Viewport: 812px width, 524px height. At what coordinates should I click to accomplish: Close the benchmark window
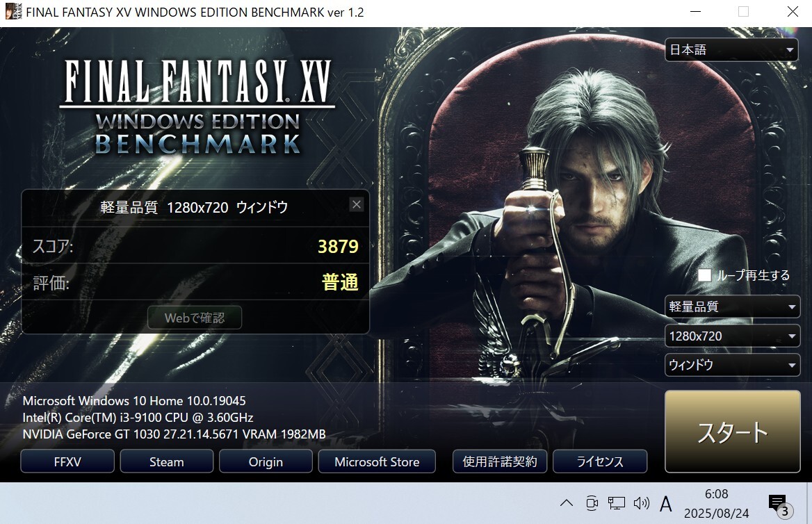[793, 12]
